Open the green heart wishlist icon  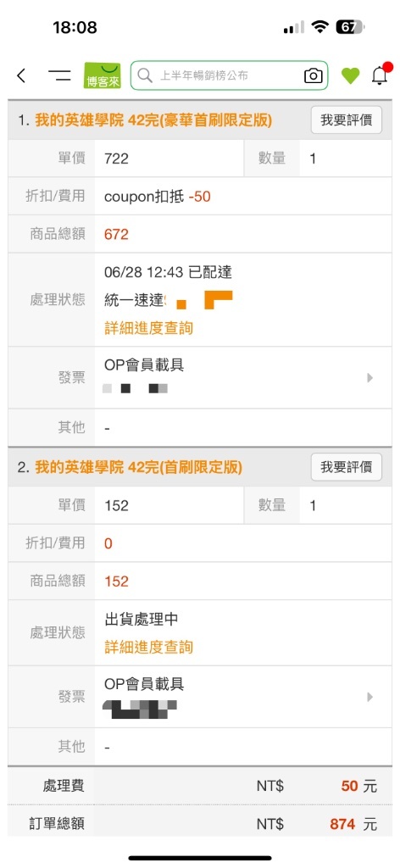(x=350, y=75)
